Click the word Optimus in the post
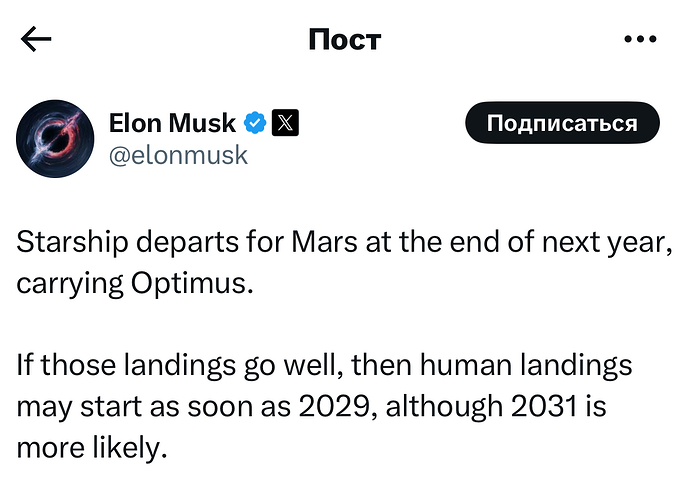 pyautogui.click(x=192, y=284)
